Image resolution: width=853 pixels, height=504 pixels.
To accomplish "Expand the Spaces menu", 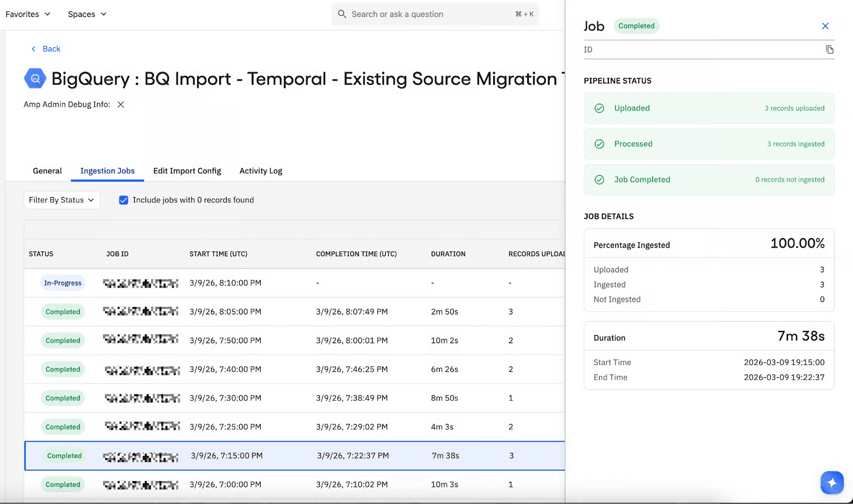I will pyautogui.click(x=87, y=14).
